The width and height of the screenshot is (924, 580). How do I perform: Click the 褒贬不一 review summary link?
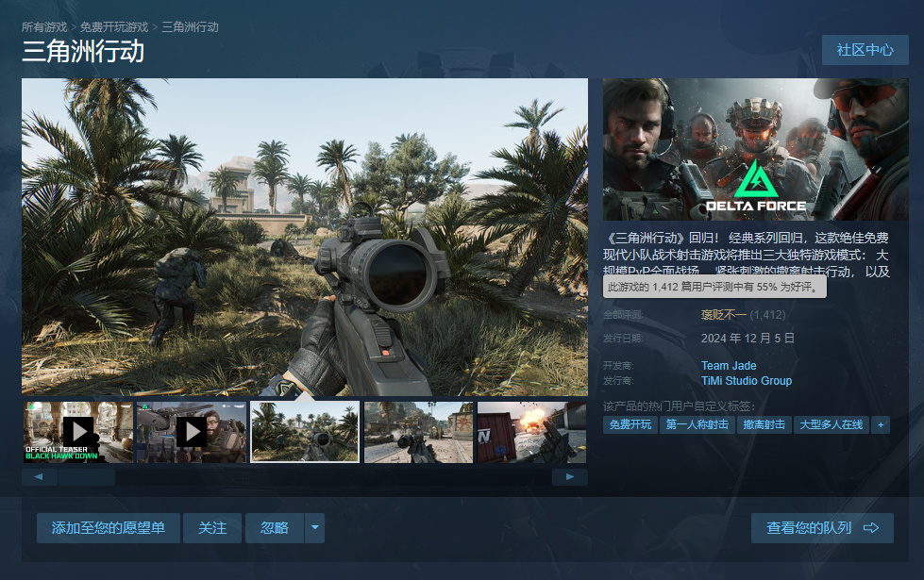723,315
